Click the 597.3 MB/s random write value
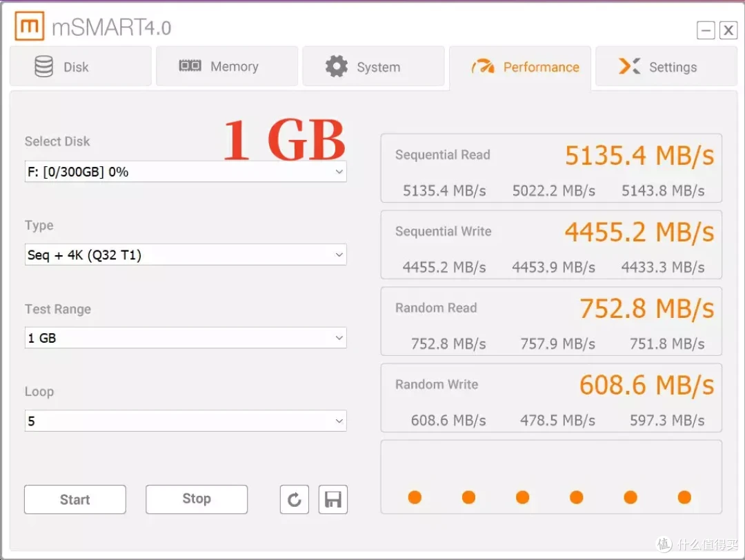 point(667,421)
